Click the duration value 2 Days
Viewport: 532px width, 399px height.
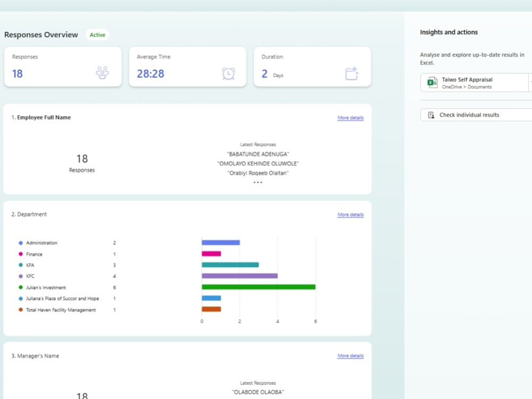pyautogui.click(x=272, y=74)
